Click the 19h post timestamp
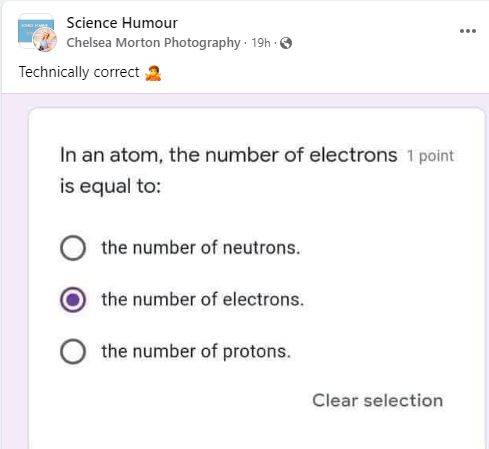 click(261, 43)
